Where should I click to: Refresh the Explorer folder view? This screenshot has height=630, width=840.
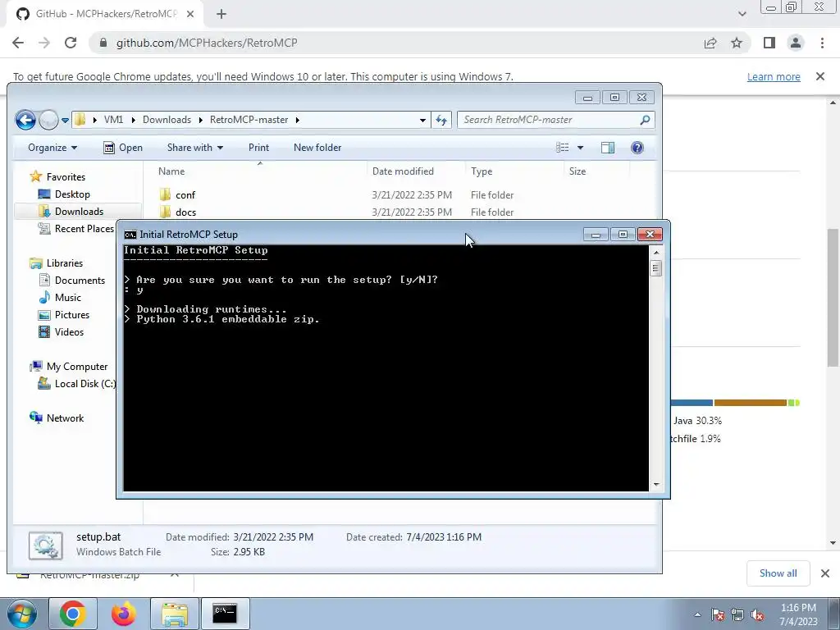[441, 120]
